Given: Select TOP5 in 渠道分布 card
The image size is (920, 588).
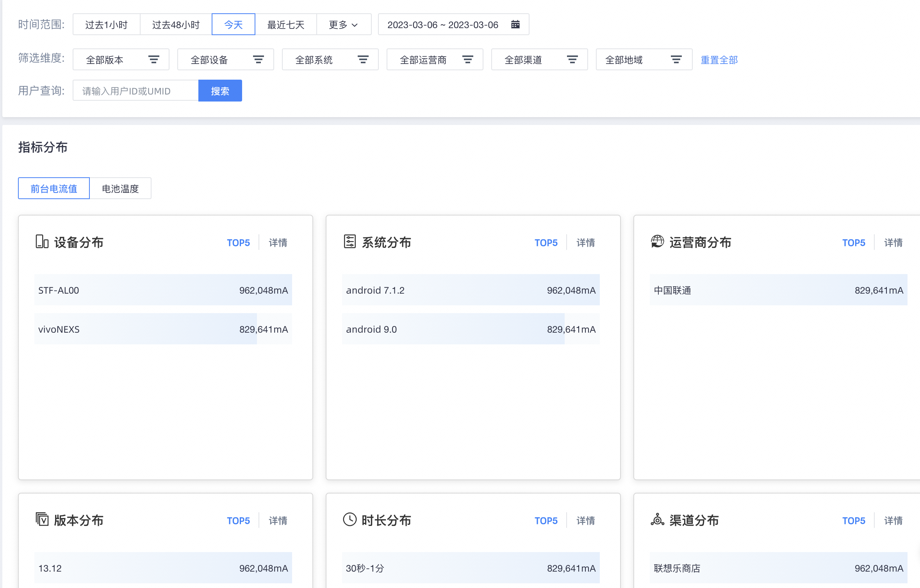Looking at the screenshot, I should pyautogui.click(x=854, y=520).
